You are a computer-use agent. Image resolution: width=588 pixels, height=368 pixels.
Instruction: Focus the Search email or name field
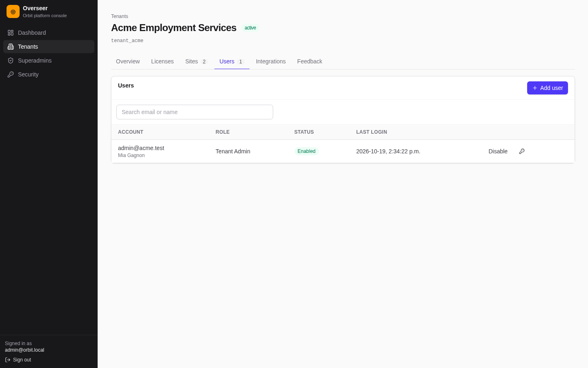pos(195,112)
